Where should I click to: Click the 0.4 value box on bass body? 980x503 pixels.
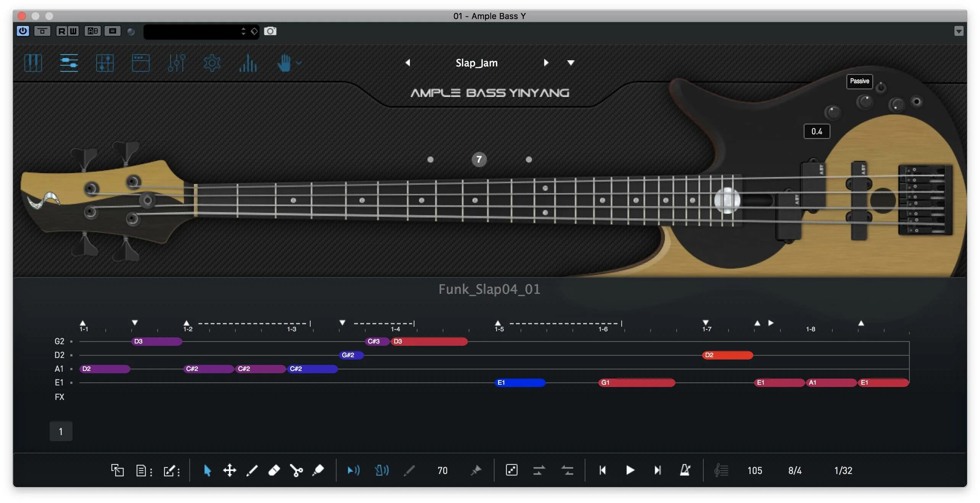817,131
